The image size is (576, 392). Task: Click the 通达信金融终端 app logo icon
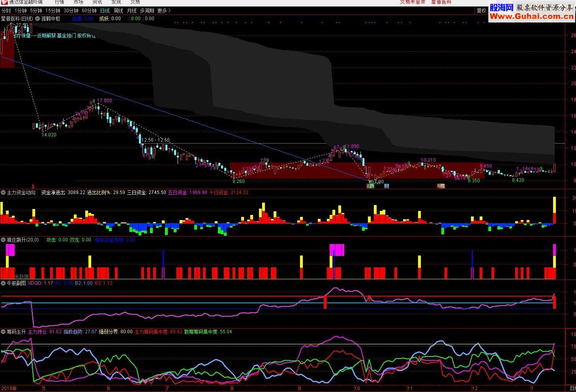(x=4, y=2)
